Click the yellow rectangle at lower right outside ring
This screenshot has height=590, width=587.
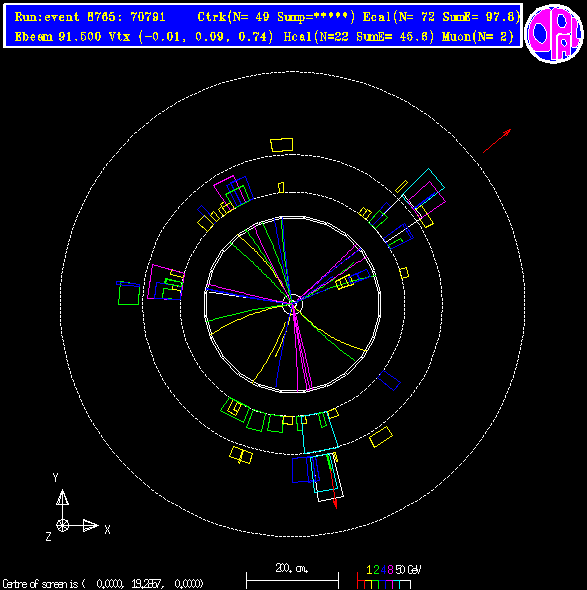(x=381, y=437)
